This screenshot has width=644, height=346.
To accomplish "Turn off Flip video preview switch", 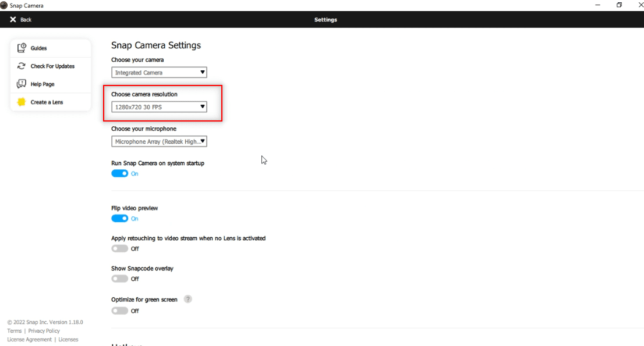I will pyautogui.click(x=119, y=219).
